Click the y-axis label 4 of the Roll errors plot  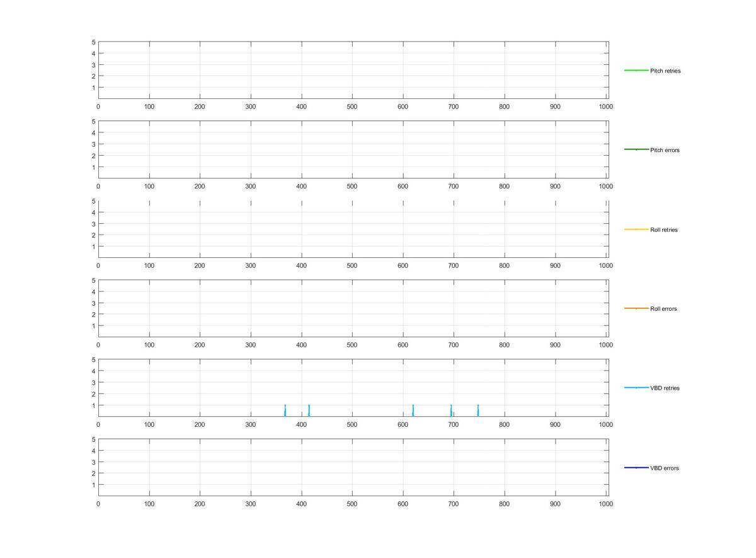(93, 292)
